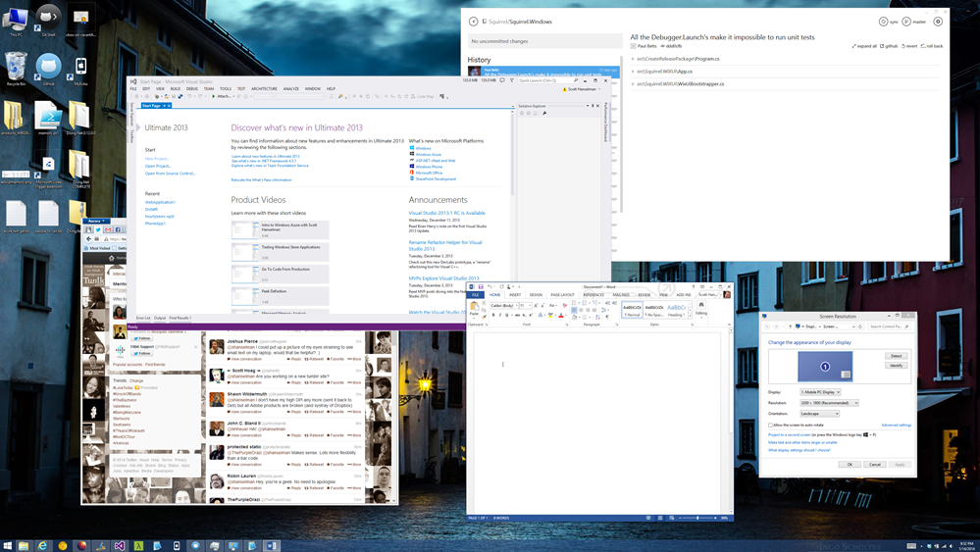This screenshot has width=980, height=552.
Task: Click Project to a second screen link
Action: [790, 434]
